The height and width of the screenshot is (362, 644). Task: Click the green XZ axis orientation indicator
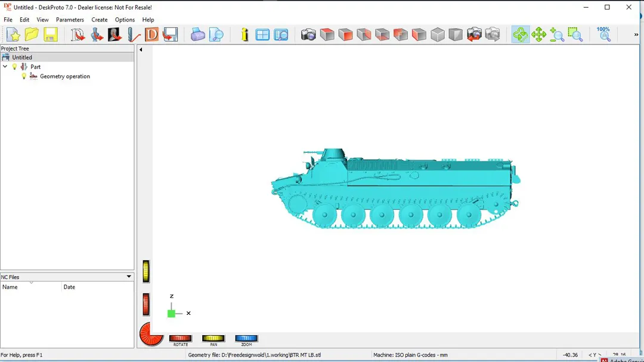pyautogui.click(x=171, y=314)
